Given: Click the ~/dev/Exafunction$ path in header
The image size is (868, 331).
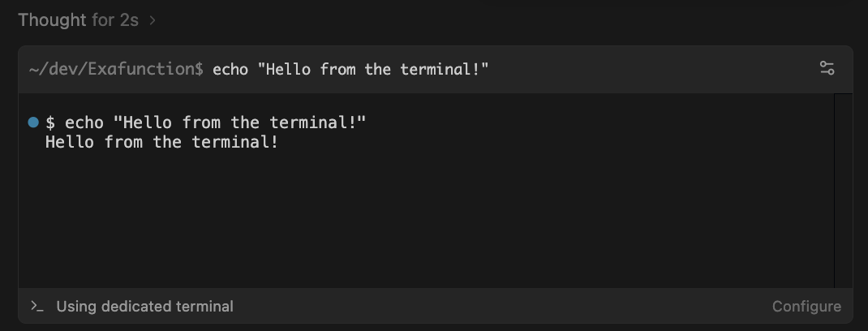Looking at the screenshot, I should coord(116,69).
